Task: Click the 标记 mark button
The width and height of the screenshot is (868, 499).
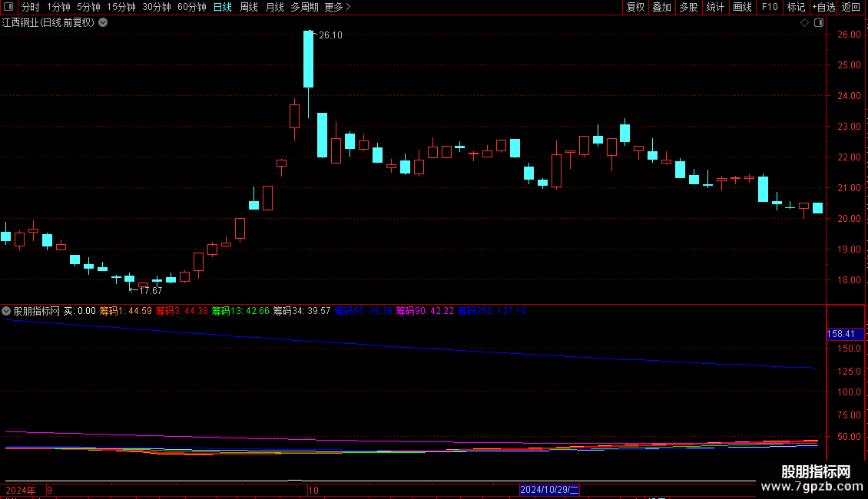Action: point(796,7)
